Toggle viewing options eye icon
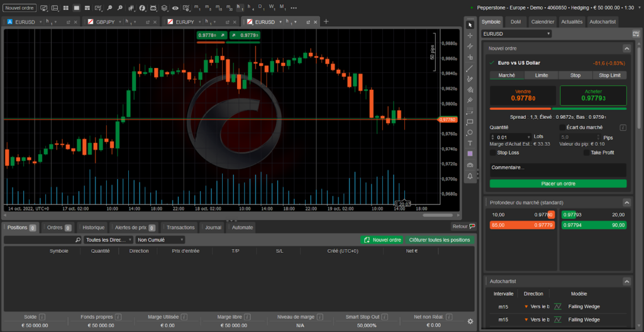 (x=175, y=8)
